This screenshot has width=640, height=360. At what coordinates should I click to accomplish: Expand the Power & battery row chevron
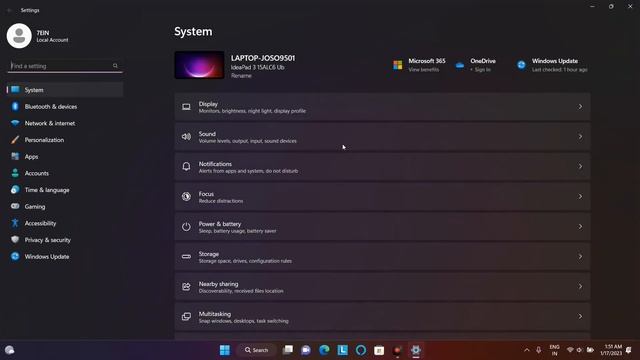point(580,227)
